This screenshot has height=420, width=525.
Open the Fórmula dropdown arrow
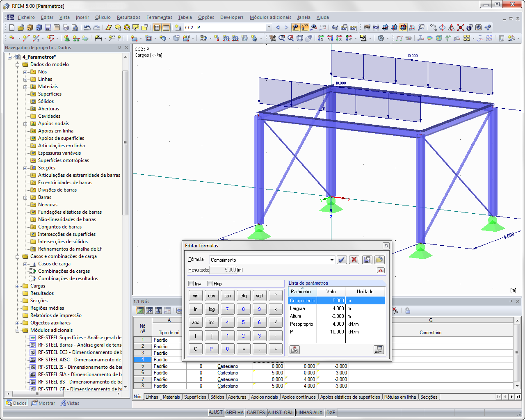pyautogui.click(x=332, y=260)
